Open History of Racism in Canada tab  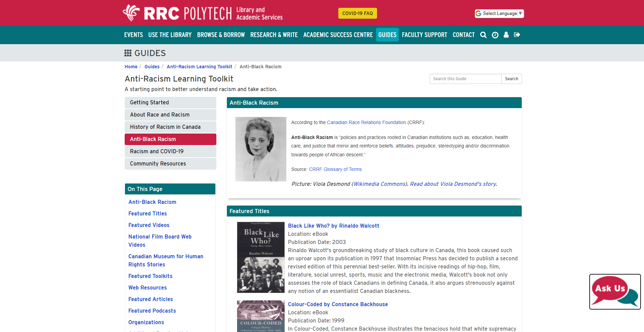(171, 127)
